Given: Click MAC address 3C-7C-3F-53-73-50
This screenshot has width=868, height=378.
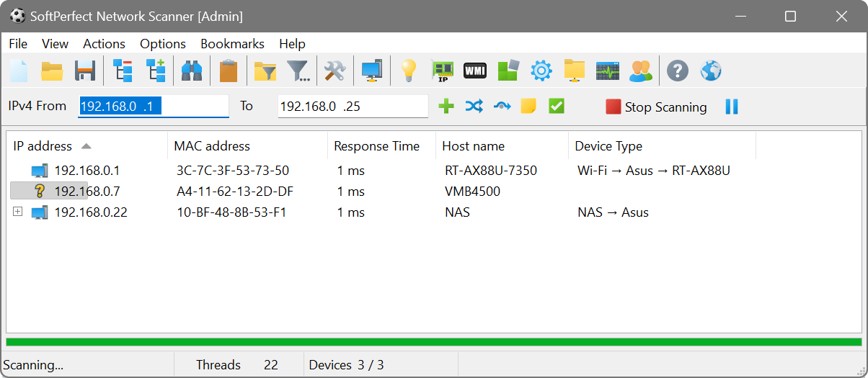Looking at the screenshot, I should (233, 171).
